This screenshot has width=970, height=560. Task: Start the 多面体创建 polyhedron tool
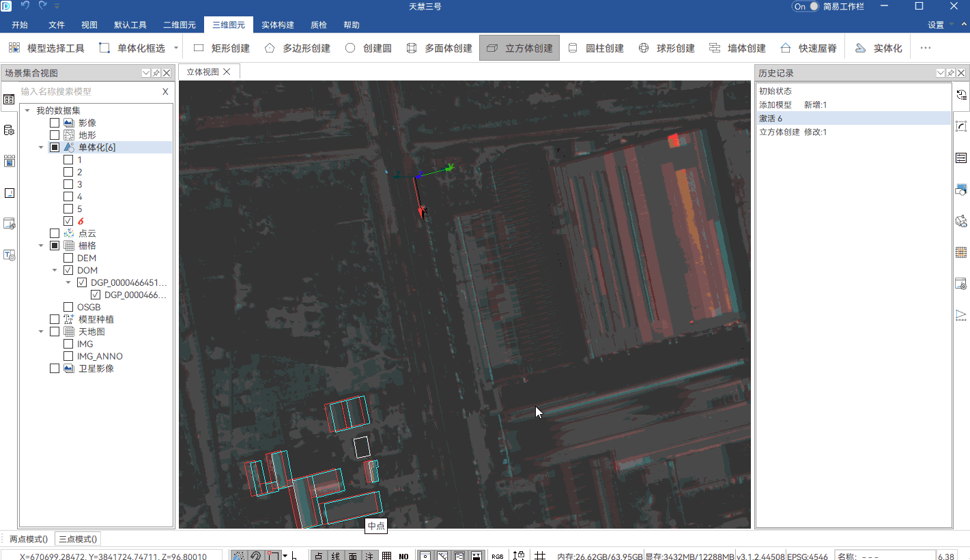click(440, 48)
